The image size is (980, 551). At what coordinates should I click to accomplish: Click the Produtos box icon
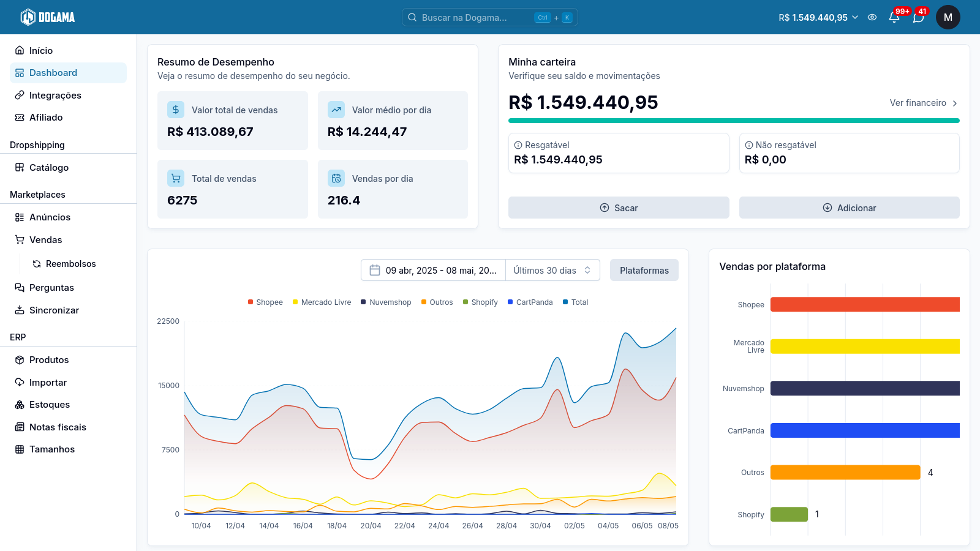20,360
